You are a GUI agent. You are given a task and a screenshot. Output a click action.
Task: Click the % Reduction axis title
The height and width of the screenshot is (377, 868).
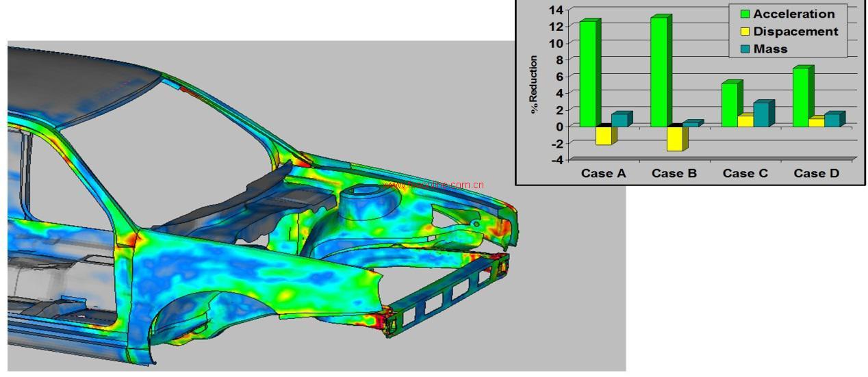[x=534, y=84]
